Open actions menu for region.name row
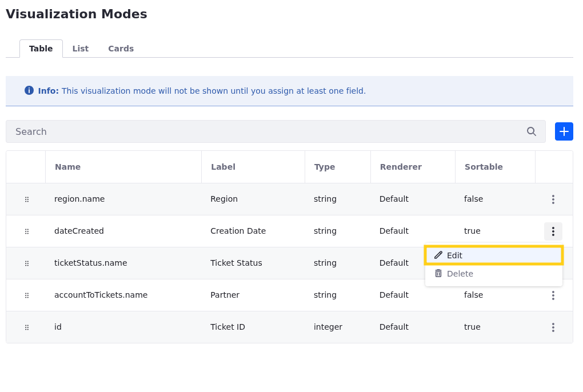The image size is (583, 392). (553, 199)
